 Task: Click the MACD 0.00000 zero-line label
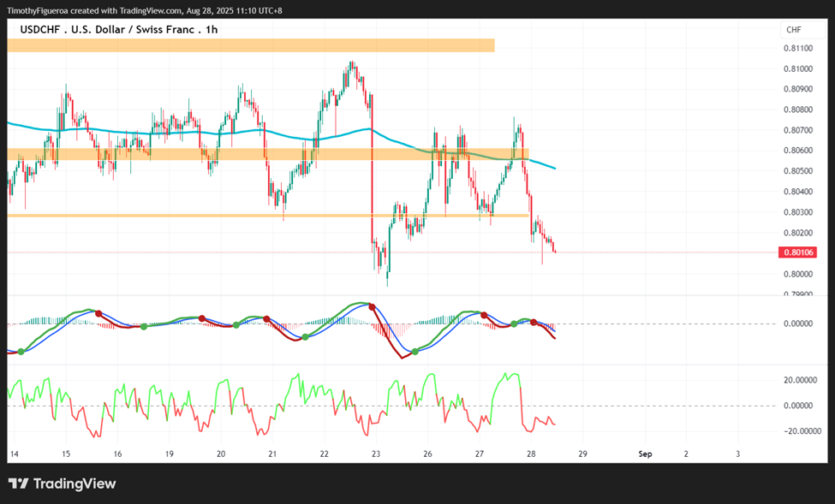(x=799, y=323)
